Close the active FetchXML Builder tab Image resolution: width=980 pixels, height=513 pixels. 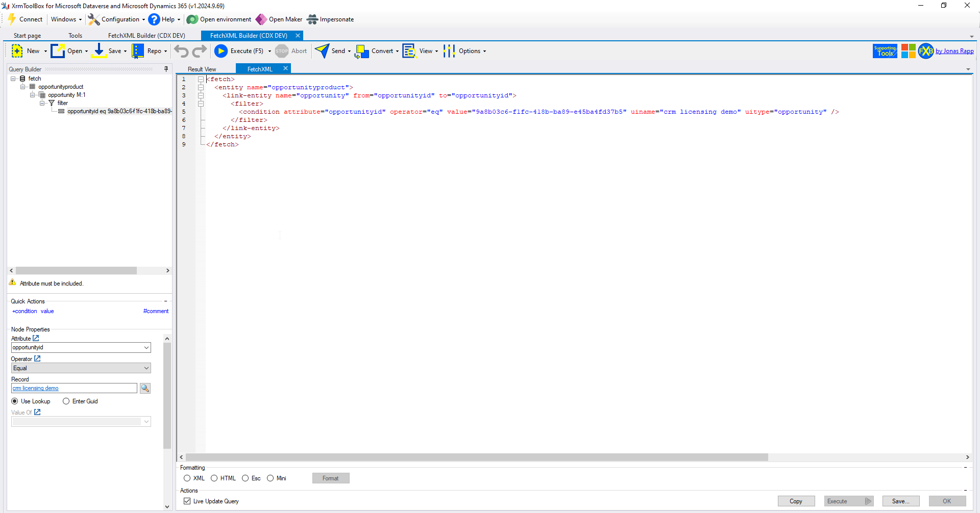pos(298,36)
